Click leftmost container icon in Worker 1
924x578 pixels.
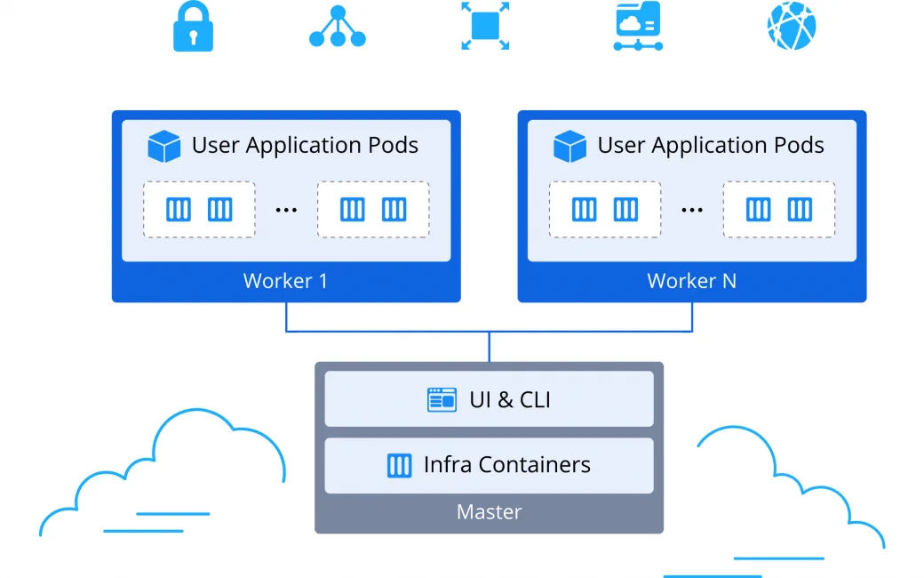click(179, 210)
